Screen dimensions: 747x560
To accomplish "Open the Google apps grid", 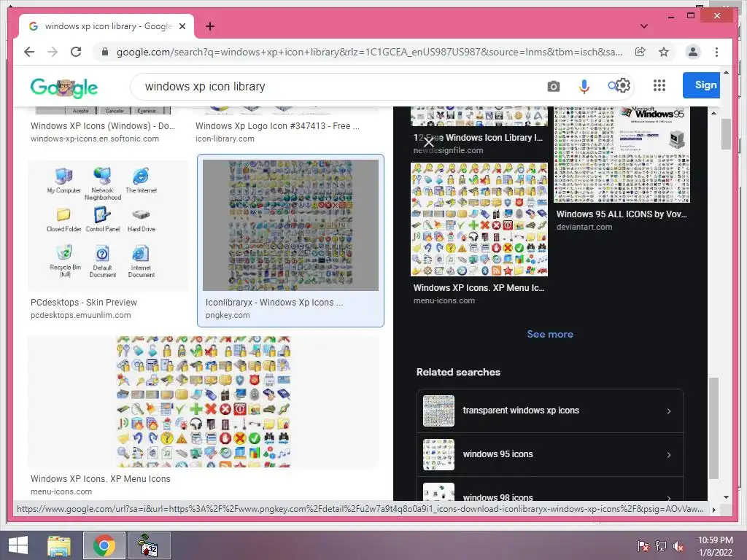I will click(x=659, y=85).
